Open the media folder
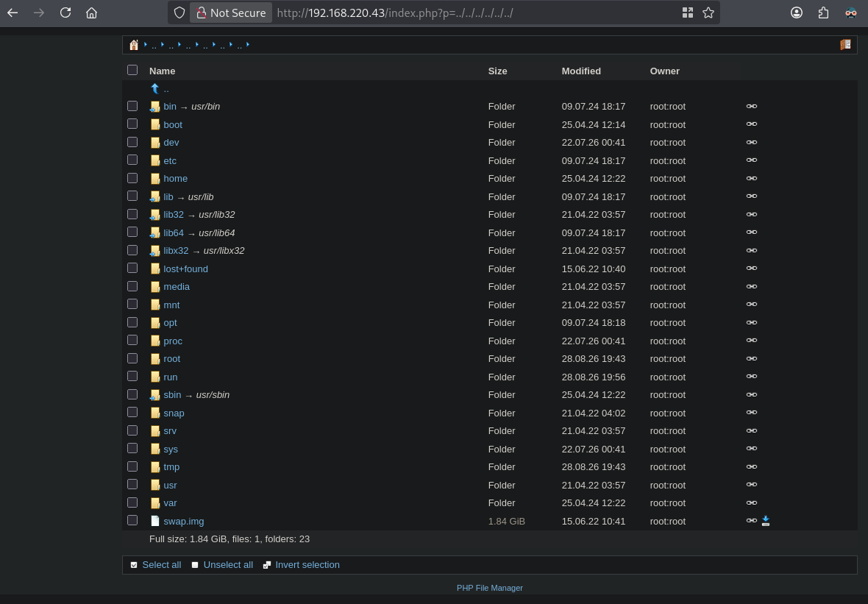Viewport: 868px width, 604px height. (177, 287)
